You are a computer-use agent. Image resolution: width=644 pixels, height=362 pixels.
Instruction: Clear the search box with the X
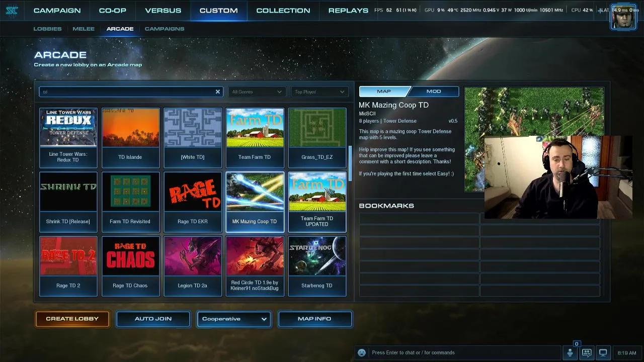[x=218, y=92]
